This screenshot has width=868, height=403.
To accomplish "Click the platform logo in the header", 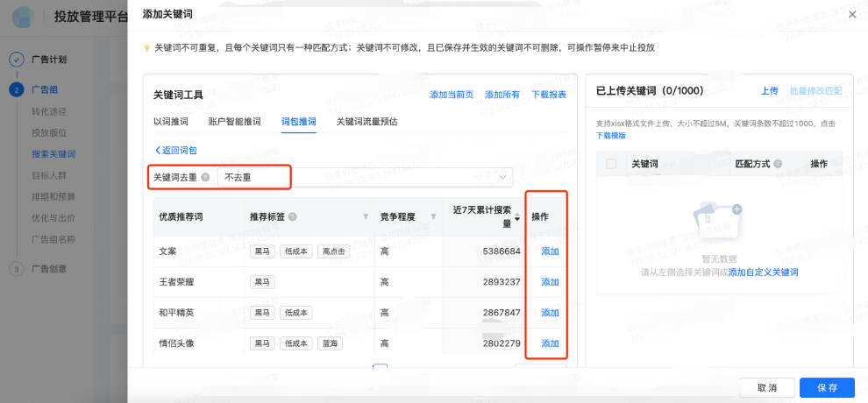I will point(25,16).
